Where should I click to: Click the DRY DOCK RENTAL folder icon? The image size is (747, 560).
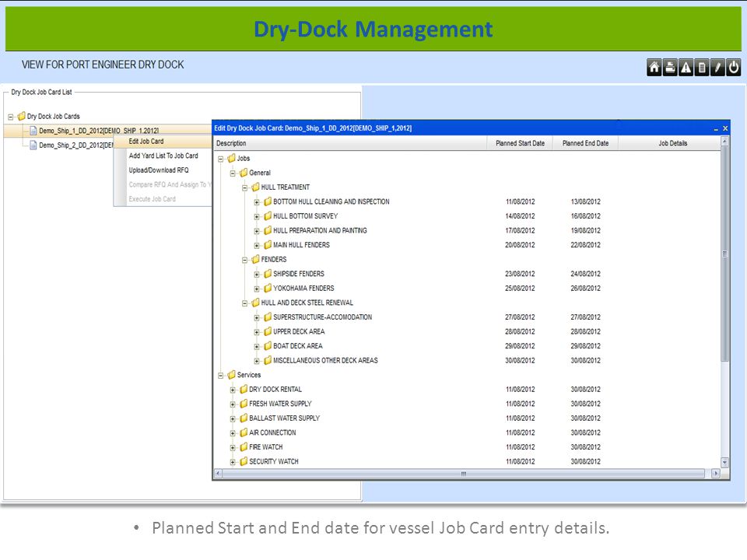coord(244,389)
